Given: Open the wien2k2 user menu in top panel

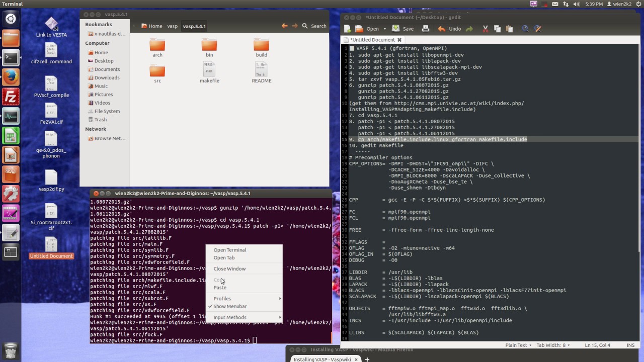Looking at the screenshot, I should click(x=619, y=4).
